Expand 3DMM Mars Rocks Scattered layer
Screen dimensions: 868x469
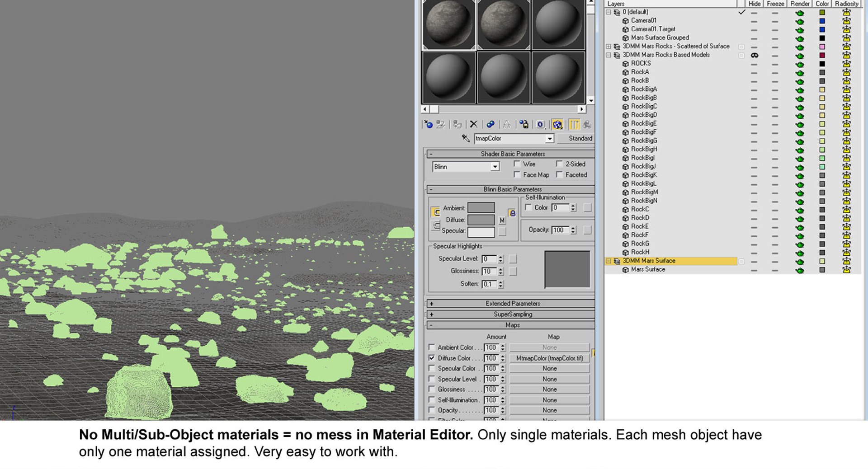click(609, 47)
